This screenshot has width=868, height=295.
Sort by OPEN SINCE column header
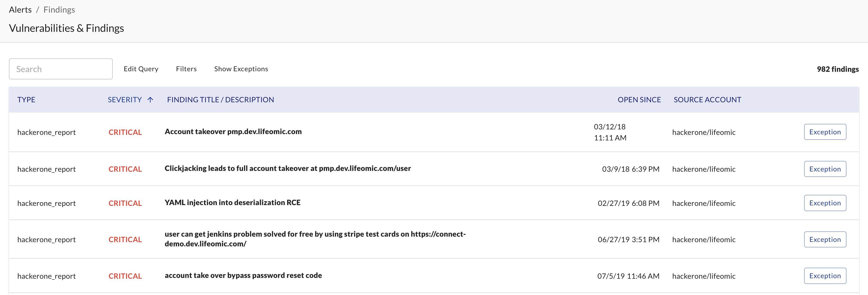pyautogui.click(x=639, y=99)
